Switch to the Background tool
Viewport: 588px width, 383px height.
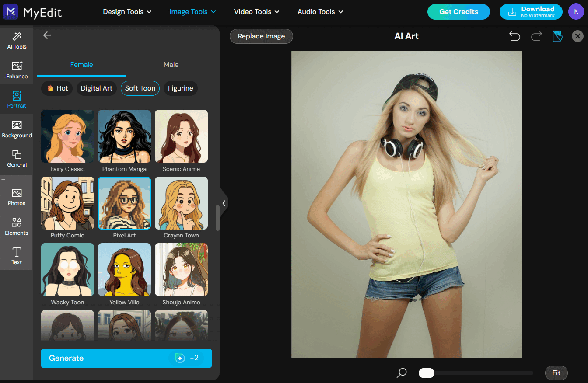click(x=17, y=129)
